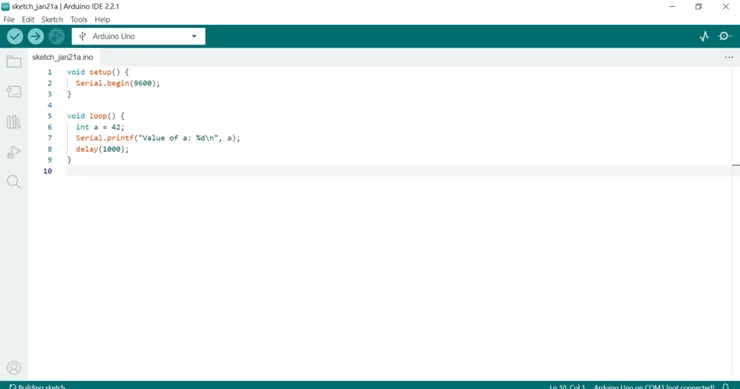
Task: Click the notifications bell in status bar
Action: point(726,386)
